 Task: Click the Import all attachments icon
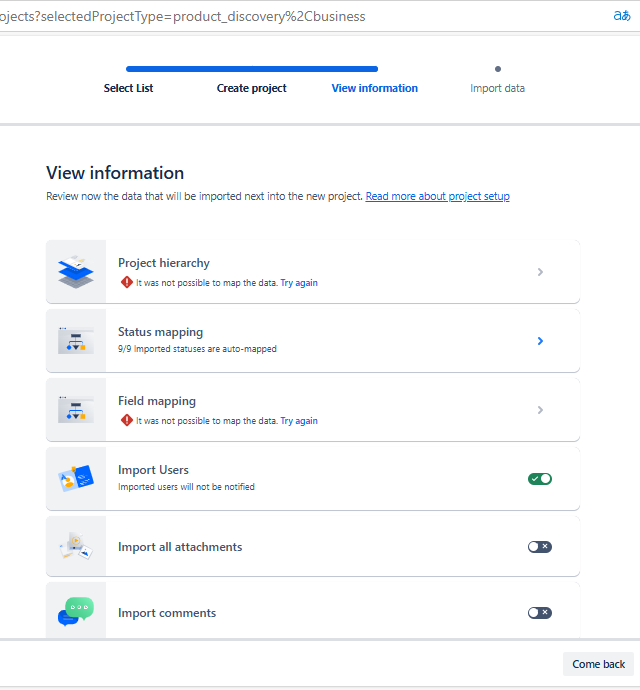point(76,546)
